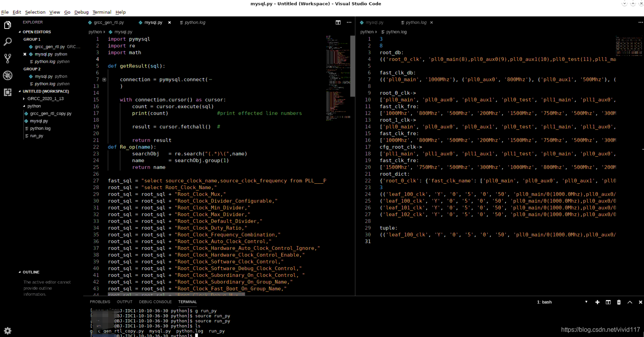Open the Manage gear icon
The width and height of the screenshot is (644, 337).
pyautogui.click(x=7, y=330)
